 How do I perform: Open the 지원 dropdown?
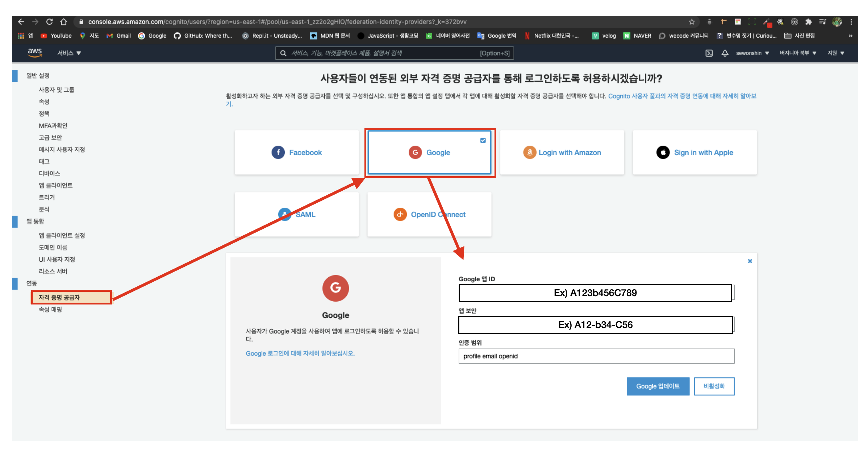pyautogui.click(x=836, y=53)
